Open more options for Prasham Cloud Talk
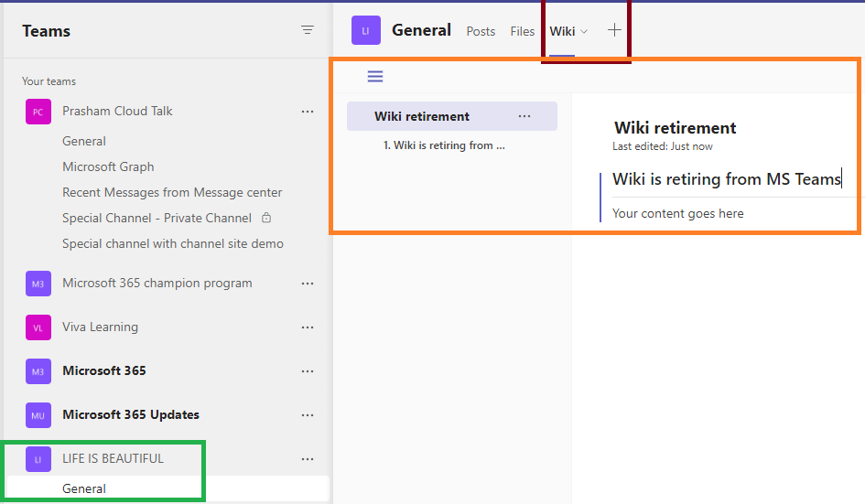The image size is (865, 504). [308, 112]
